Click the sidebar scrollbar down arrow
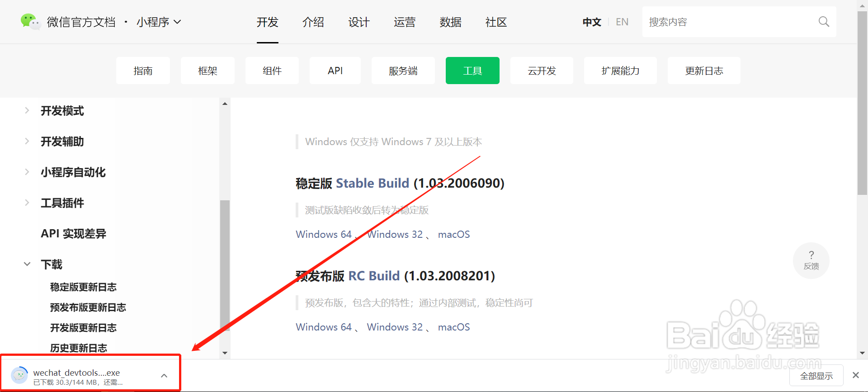The image size is (868, 392). pyautogui.click(x=225, y=353)
